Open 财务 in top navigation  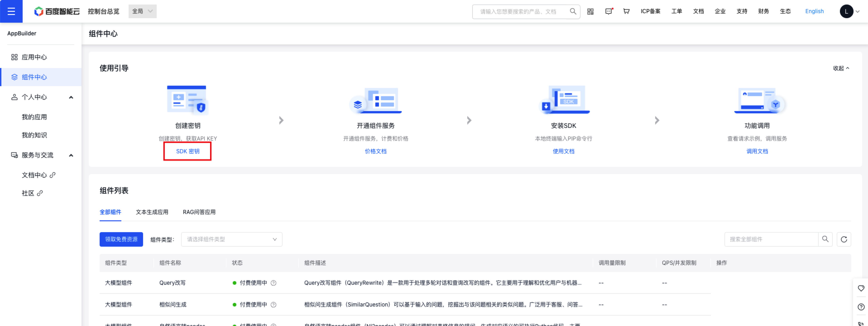(763, 11)
